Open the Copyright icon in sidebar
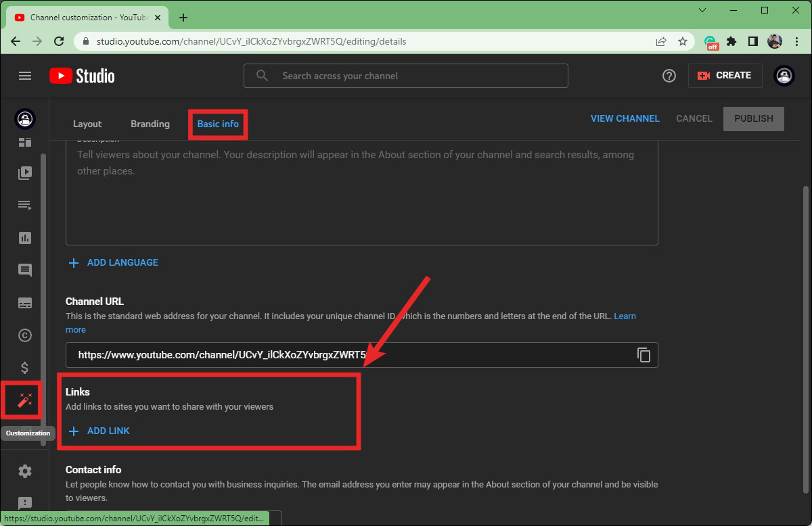The height and width of the screenshot is (526, 812). click(x=25, y=335)
